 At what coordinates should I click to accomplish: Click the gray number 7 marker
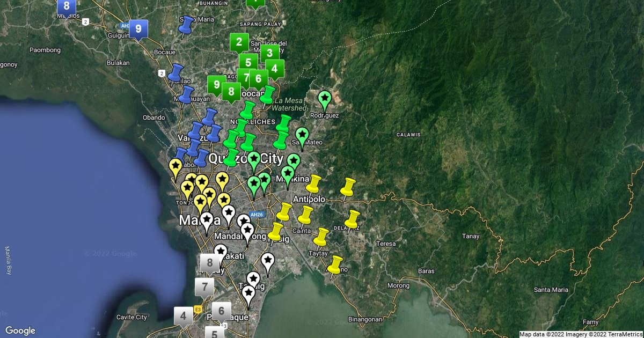pos(204,287)
